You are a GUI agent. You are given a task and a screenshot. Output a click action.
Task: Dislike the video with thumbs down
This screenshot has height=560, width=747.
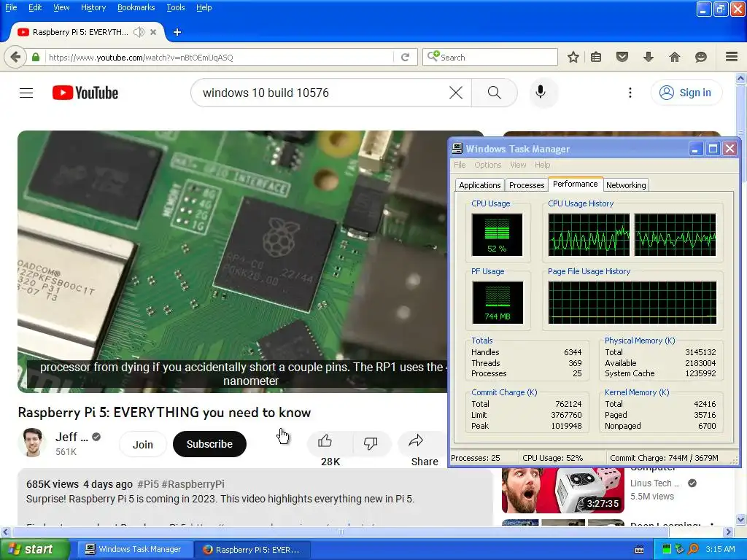(x=371, y=443)
